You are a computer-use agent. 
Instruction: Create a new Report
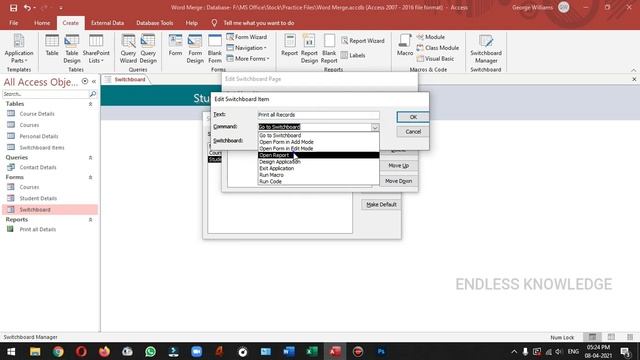[x=289, y=45]
